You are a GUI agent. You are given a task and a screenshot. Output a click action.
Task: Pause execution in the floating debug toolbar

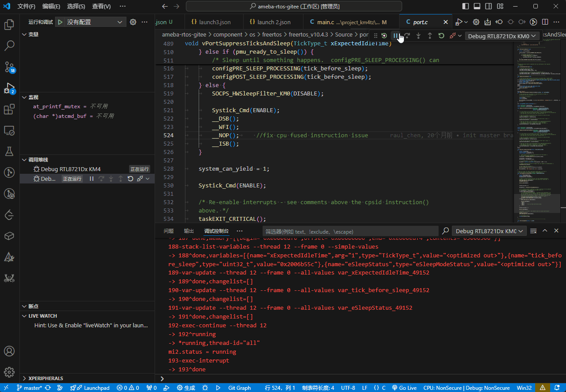396,36
